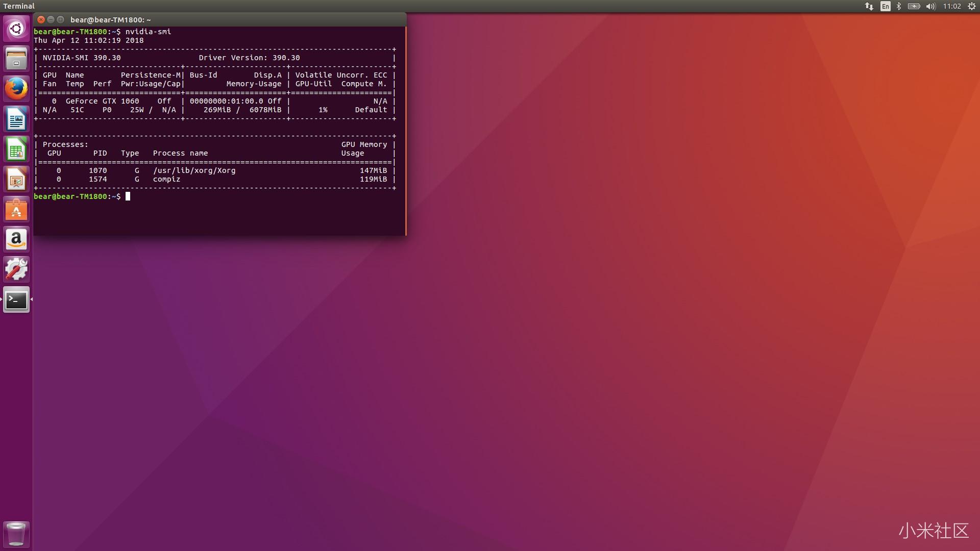This screenshot has height=551, width=980.
Task: Click the 147MiB Xorg memory usage
Action: coord(373,170)
